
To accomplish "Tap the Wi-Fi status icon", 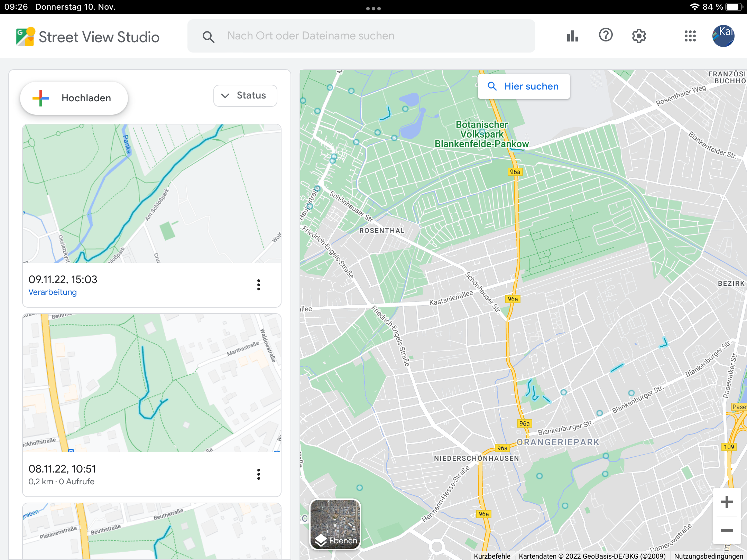I will click(x=694, y=7).
